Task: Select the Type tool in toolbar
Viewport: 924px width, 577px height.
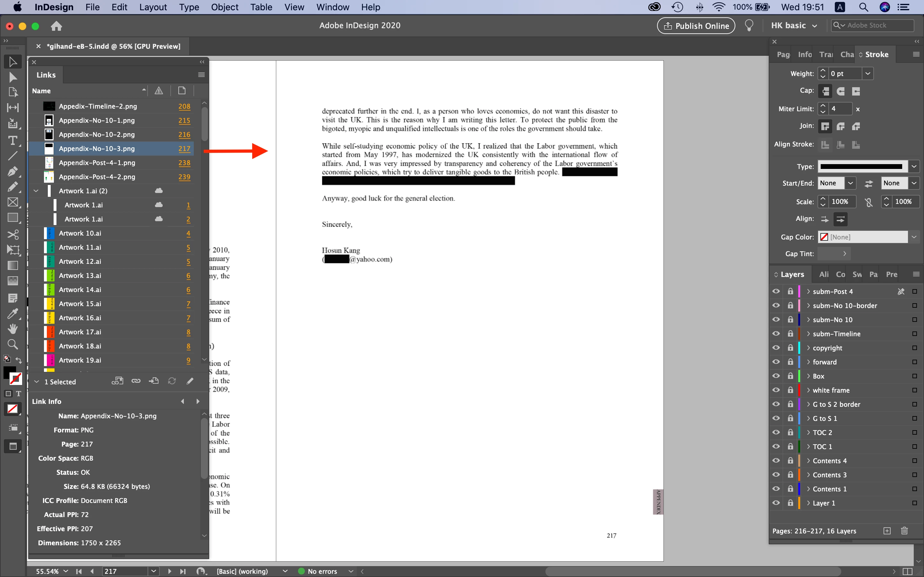Action: click(x=13, y=141)
